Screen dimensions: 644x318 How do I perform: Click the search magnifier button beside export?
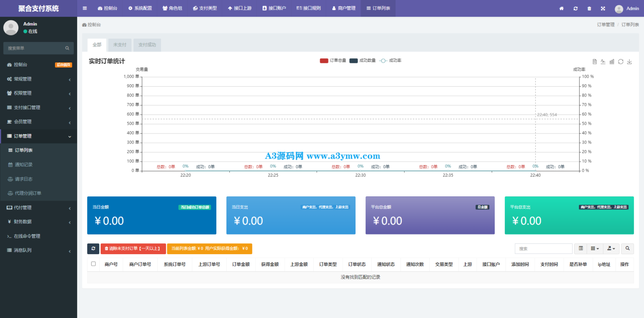click(627, 248)
